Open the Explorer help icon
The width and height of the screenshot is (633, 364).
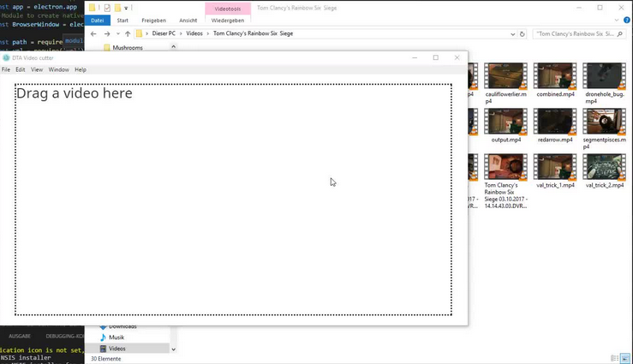pos(626,21)
